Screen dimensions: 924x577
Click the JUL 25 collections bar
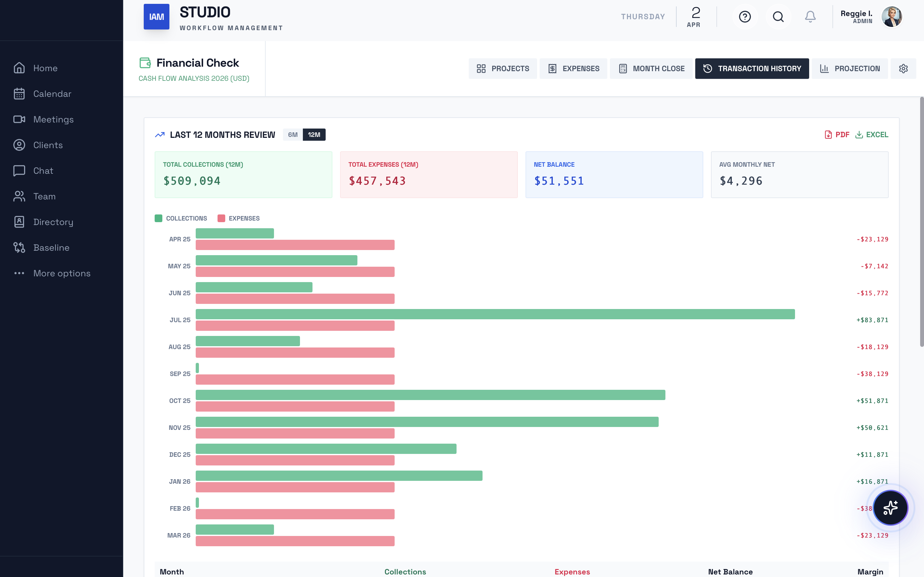(x=495, y=314)
